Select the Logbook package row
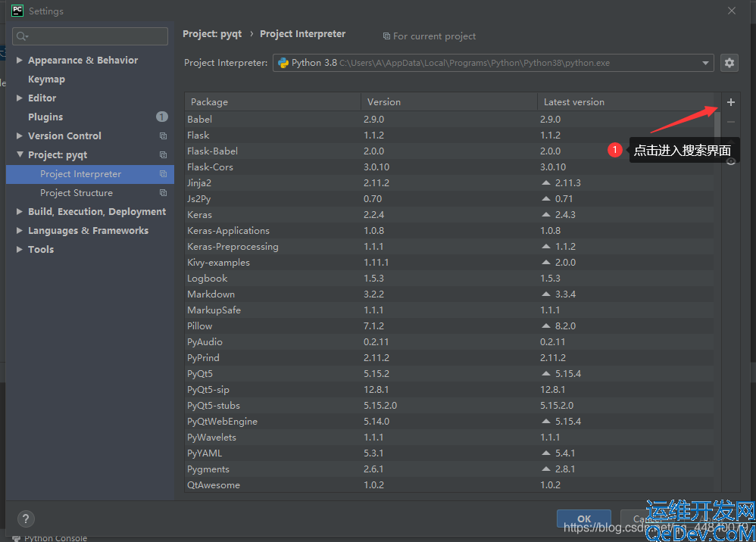Viewport: 756px width, 542px height. coord(449,278)
